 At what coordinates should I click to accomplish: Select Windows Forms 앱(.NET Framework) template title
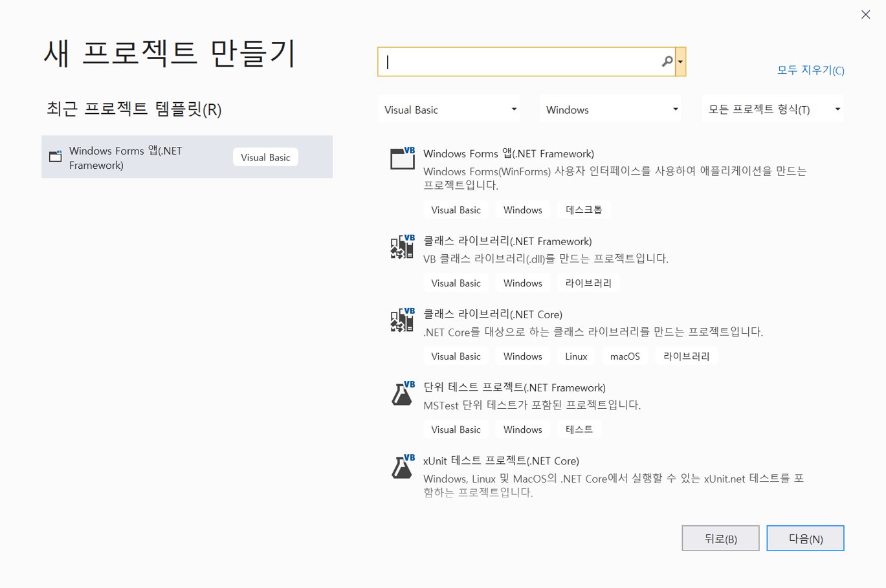[x=509, y=153]
